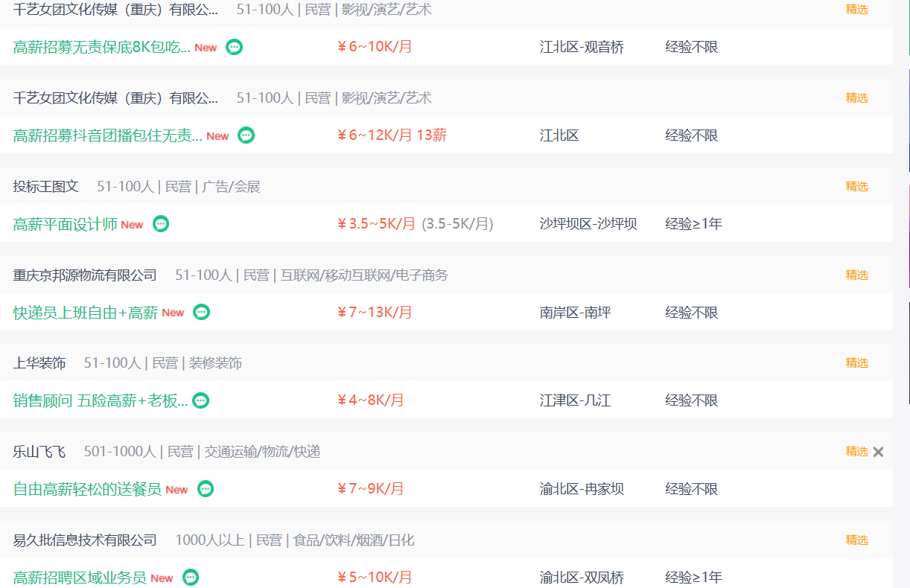Open chat icon next to 高薪招募抖音团播 job
This screenshot has width=910, height=588.
[246, 135]
